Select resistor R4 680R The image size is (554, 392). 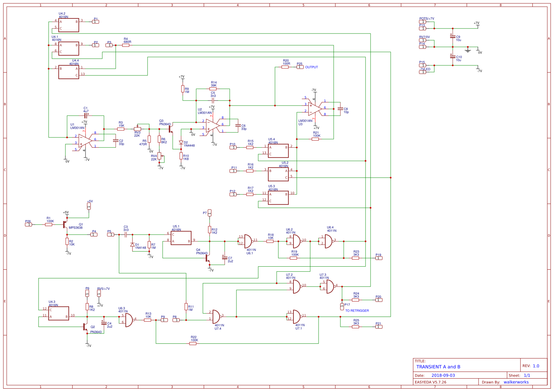(125, 45)
